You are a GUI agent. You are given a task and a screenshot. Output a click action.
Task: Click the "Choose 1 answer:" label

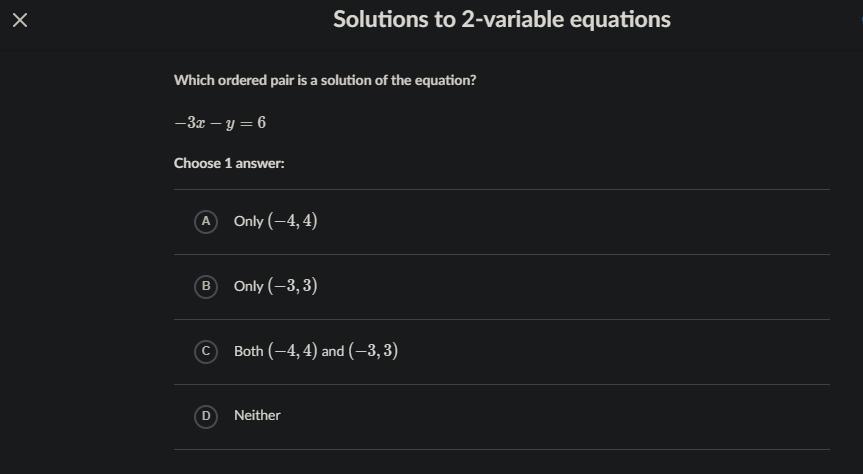229,163
